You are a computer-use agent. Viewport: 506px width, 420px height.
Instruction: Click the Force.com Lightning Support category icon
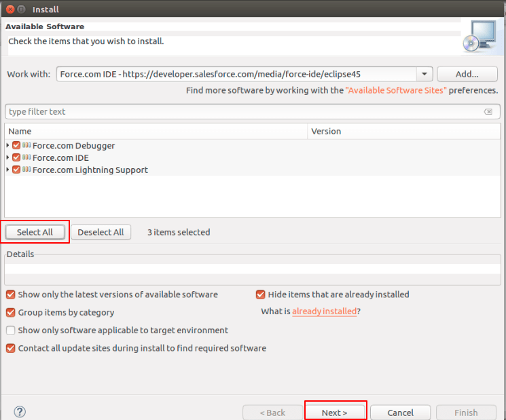pos(26,170)
